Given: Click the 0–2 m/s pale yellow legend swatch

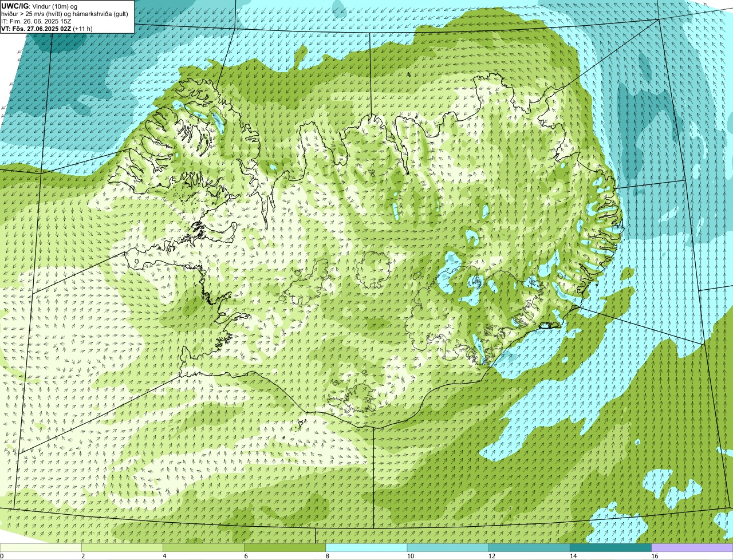Looking at the screenshot, I should [41, 548].
